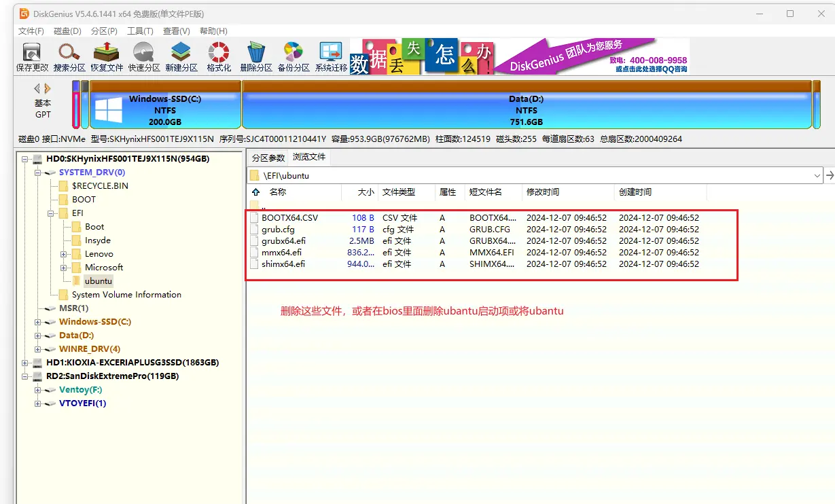The image size is (835, 504).
Task: Collapse the EFI folder node
Action: click(51, 213)
